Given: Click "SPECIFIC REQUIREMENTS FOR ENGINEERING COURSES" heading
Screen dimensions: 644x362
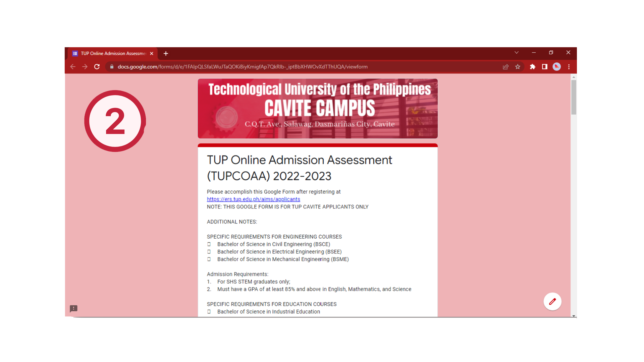Looking at the screenshot, I should pos(274,237).
